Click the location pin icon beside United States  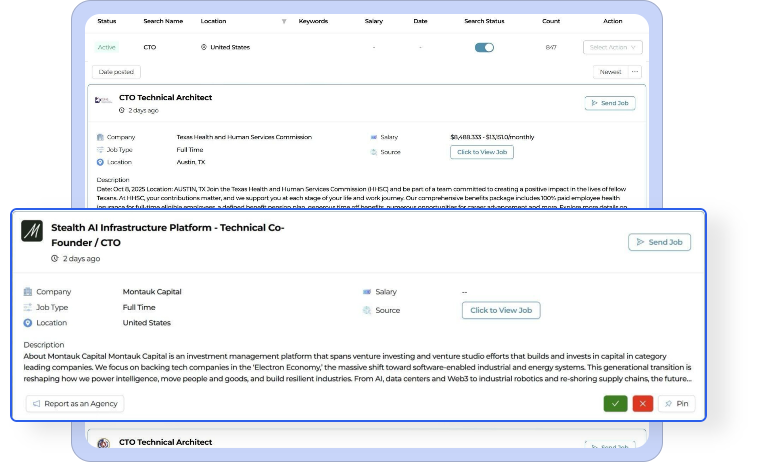pyautogui.click(x=204, y=47)
